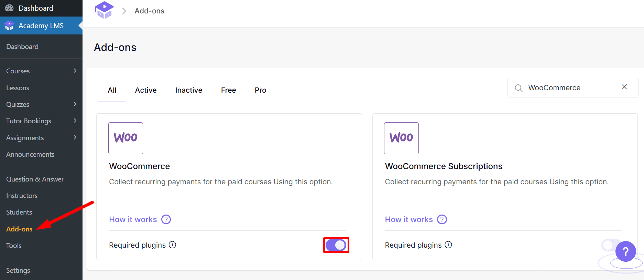Click WooCommerce Subscriptions' How it works link

tap(409, 219)
